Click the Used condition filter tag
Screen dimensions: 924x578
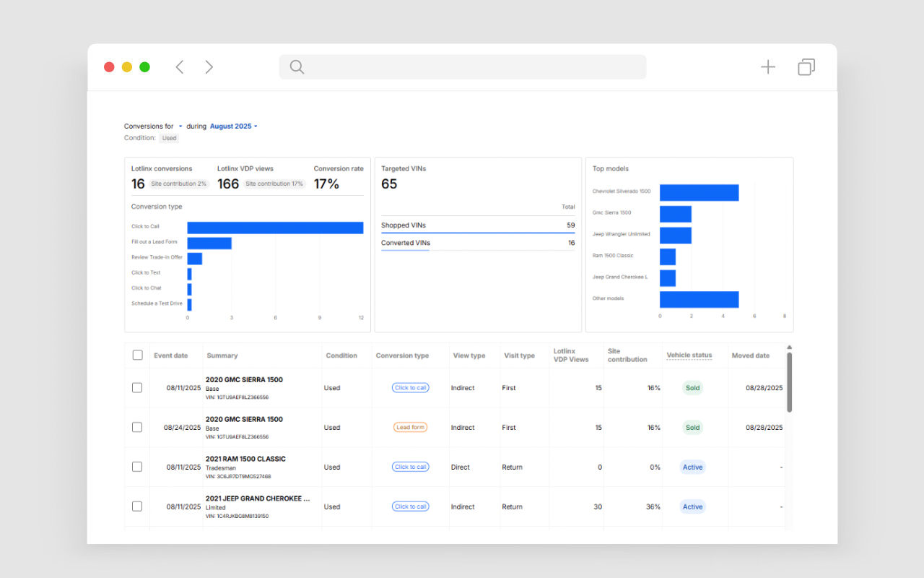[x=169, y=138]
